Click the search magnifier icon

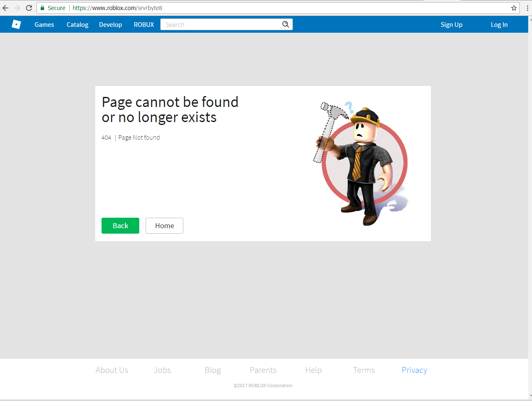click(286, 24)
